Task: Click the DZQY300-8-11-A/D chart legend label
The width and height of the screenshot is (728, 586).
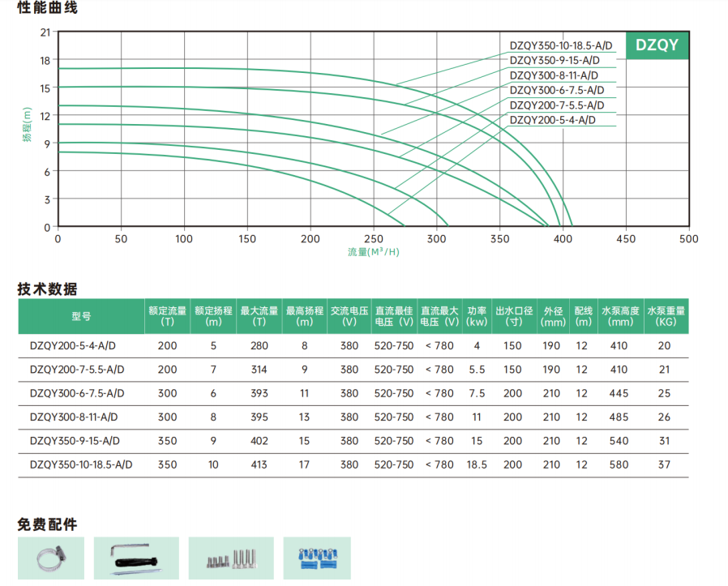Action: tap(554, 75)
